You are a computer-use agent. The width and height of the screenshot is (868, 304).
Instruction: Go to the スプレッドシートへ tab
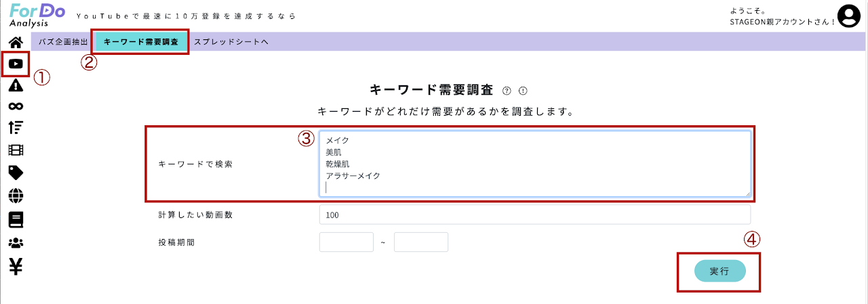(231, 42)
